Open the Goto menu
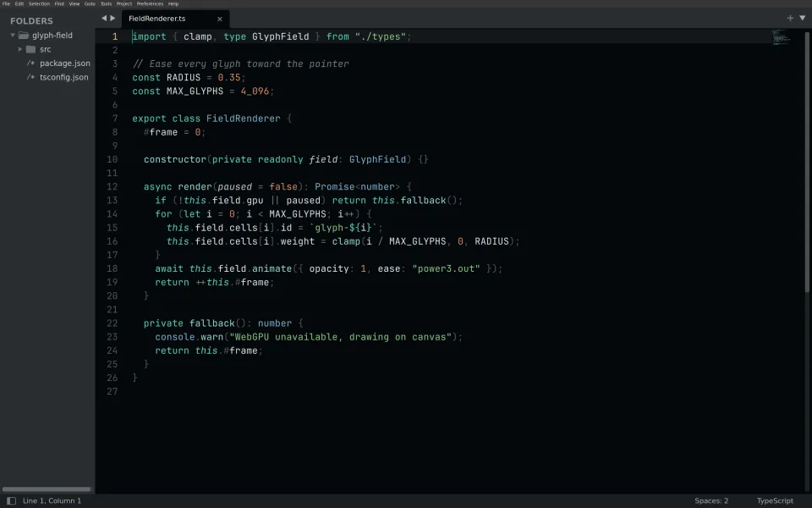The height and width of the screenshot is (508, 812). click(91, 3)
